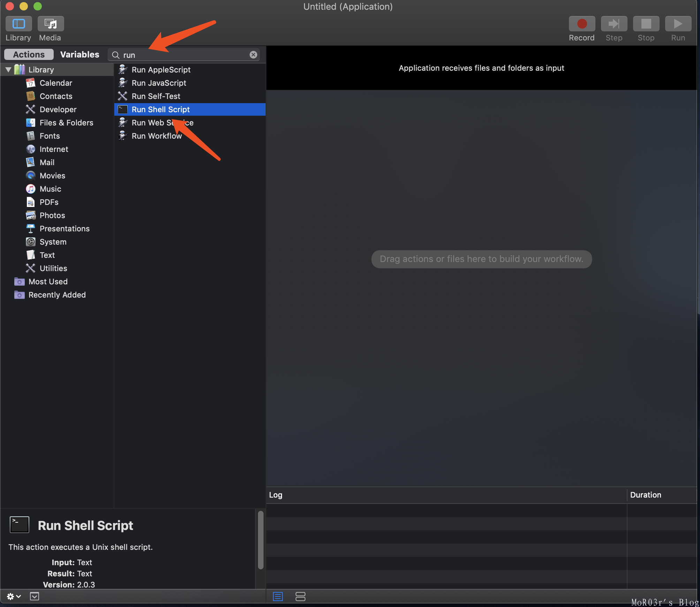This screenshot has width=700, height=607.
Task: Click the search field containing 'run'
Action: click(x=184, y=55)
